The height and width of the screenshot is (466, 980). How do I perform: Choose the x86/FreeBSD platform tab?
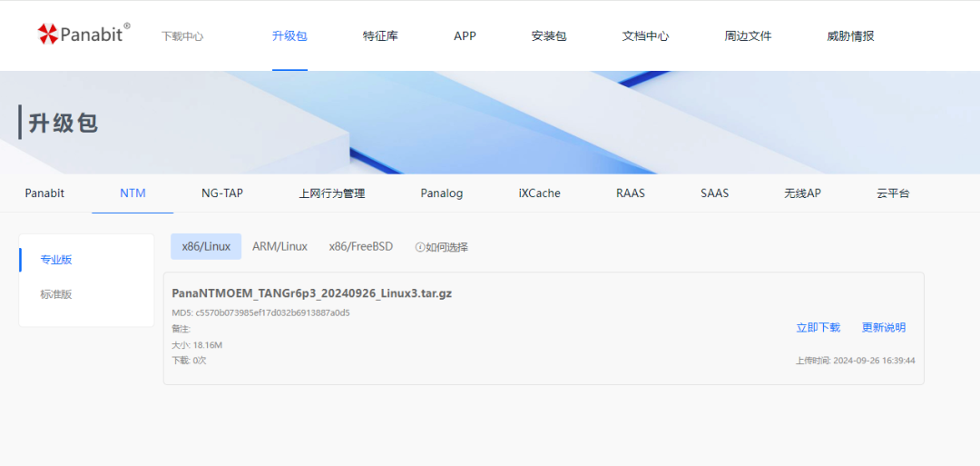point(361,246)
